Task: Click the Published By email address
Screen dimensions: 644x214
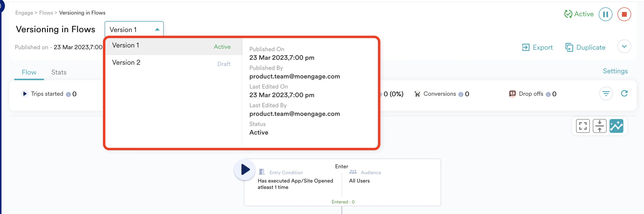Action: point(294,76)
